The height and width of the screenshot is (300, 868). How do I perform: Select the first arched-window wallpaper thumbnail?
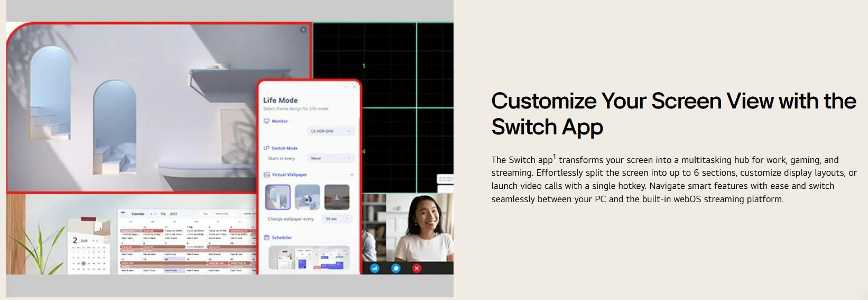278,197
